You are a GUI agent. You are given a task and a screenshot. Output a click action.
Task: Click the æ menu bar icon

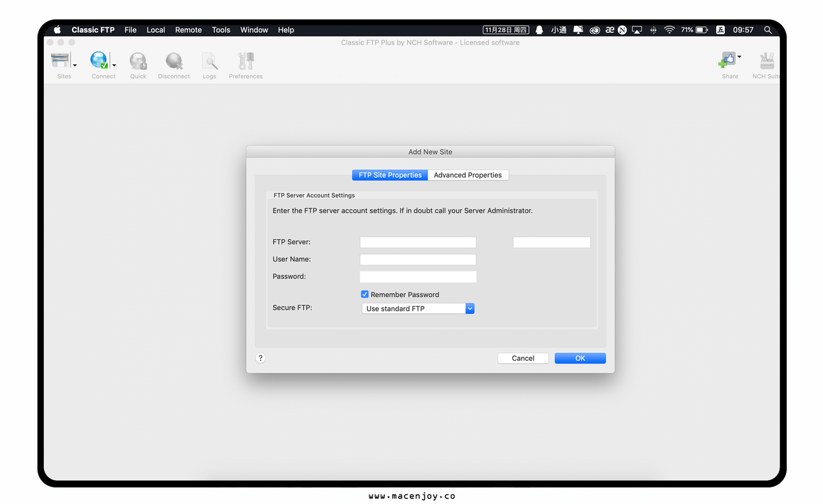coord(610,30)
